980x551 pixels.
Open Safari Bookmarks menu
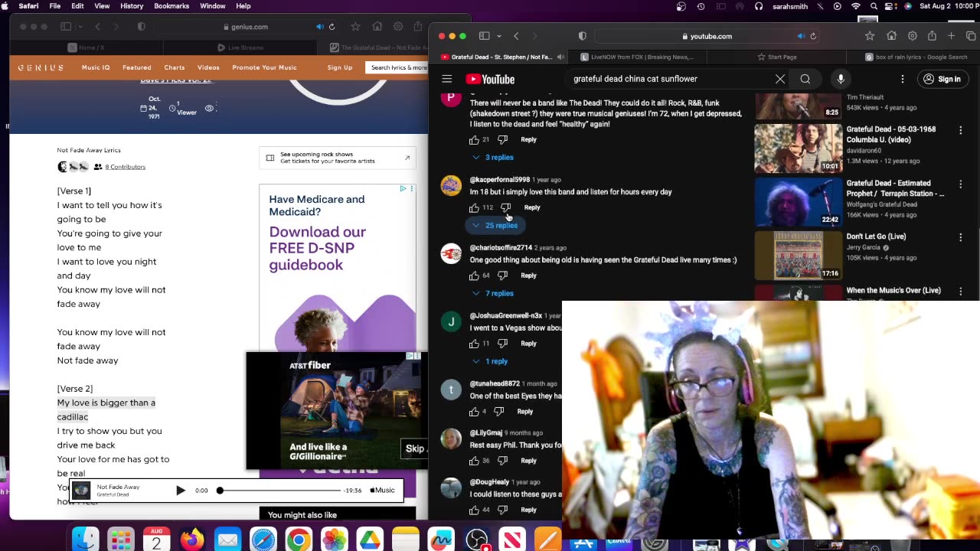(x=171, y=6)
